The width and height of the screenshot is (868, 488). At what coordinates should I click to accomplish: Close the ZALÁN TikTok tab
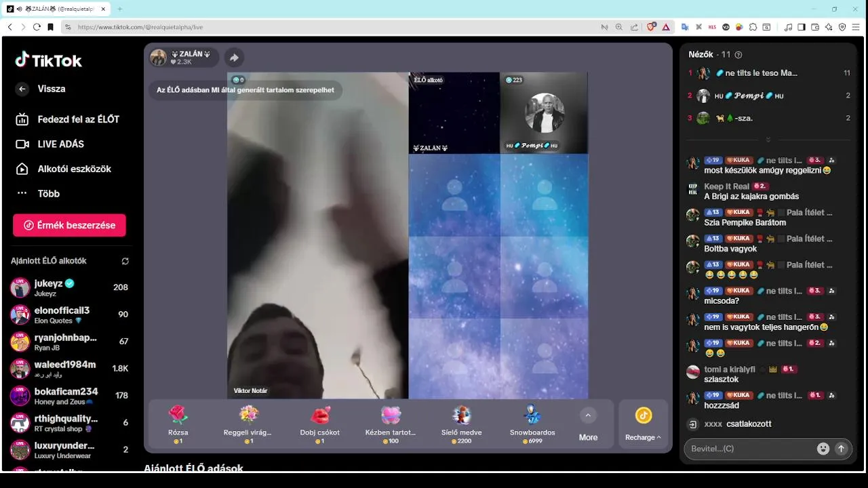104,9
